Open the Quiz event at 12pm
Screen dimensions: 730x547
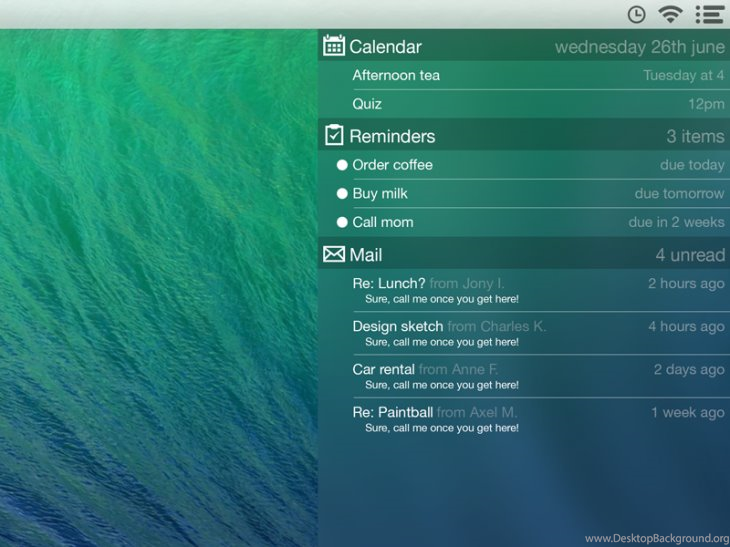(x=367, y=104)
